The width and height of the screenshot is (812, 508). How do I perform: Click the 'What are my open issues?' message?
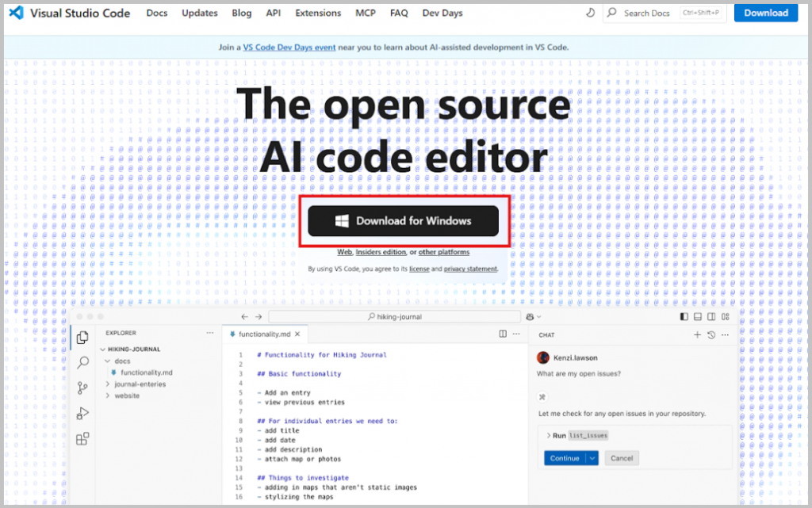578,373
